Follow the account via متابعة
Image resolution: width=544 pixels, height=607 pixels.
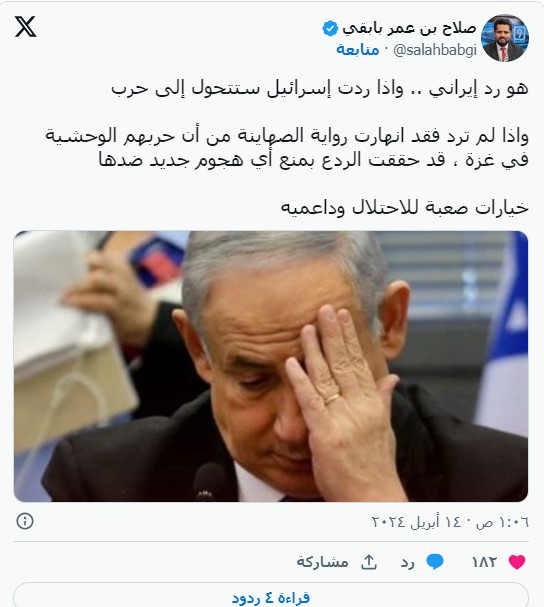(x=357, y=50)
